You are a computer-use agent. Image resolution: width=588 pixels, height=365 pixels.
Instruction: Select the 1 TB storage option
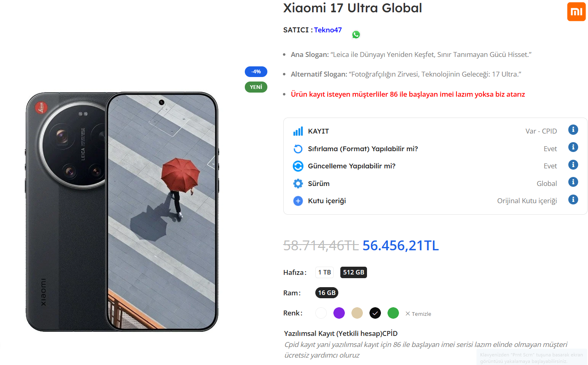[324, 272]
